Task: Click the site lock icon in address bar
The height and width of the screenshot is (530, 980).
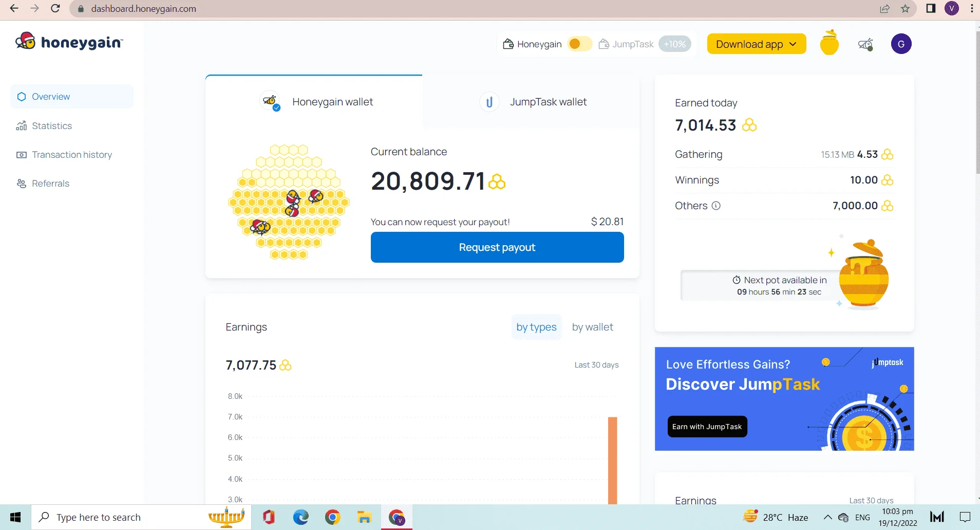Action: point(81,9)
